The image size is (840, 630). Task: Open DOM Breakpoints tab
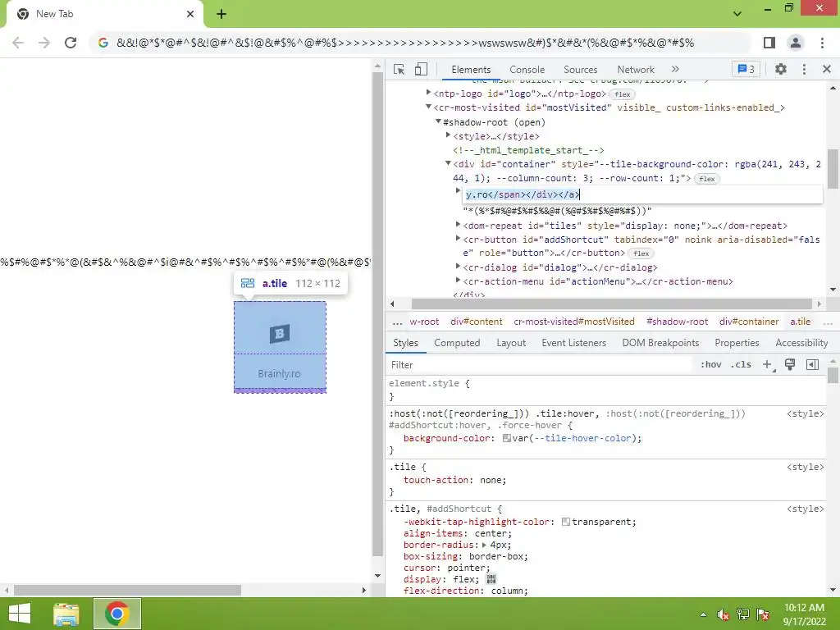point(660,343)
